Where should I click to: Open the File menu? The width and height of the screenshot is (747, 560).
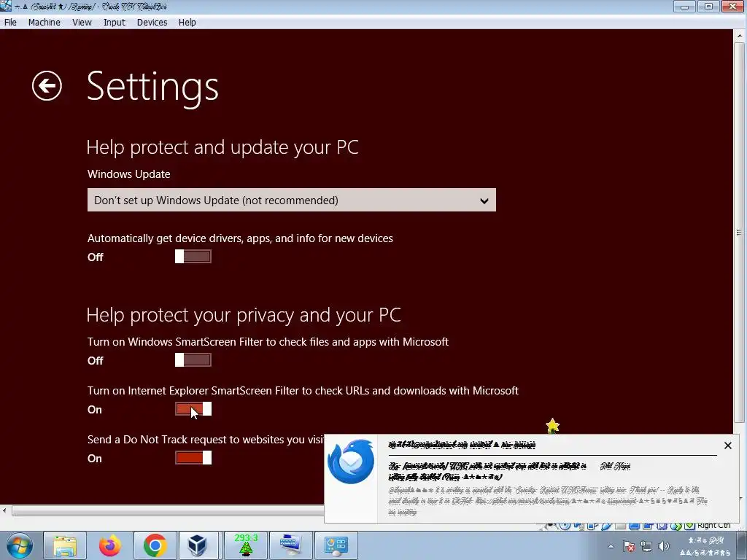[x=10, y=23]
